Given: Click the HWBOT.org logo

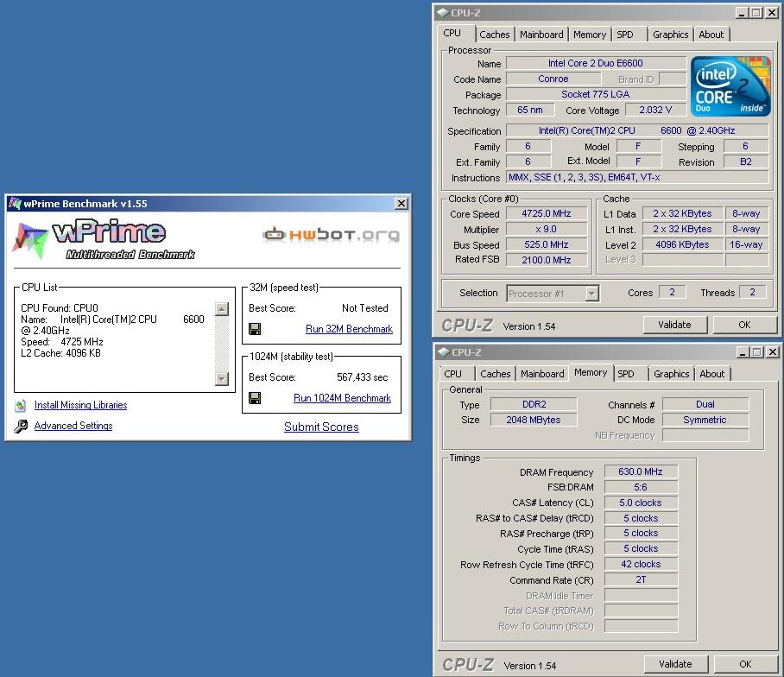Looking at the screenshot, I should 332,235.
